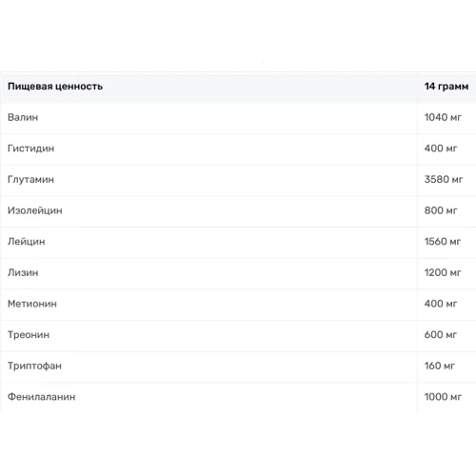Image resolution: width=476 pixels, height=476 pixels.
Task: Click the 'Лизин' row label
Action: point(23,273)
